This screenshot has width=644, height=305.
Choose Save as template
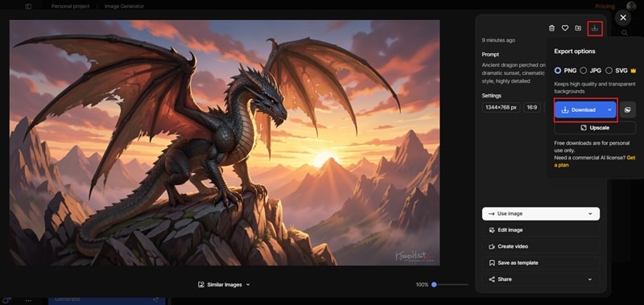point(540,262)
